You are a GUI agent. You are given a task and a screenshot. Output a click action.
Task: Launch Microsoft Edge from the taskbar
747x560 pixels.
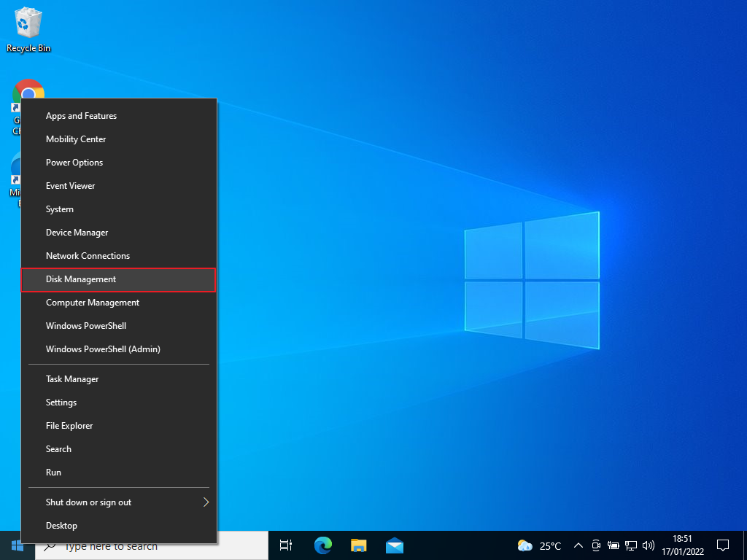coord(323,545)
